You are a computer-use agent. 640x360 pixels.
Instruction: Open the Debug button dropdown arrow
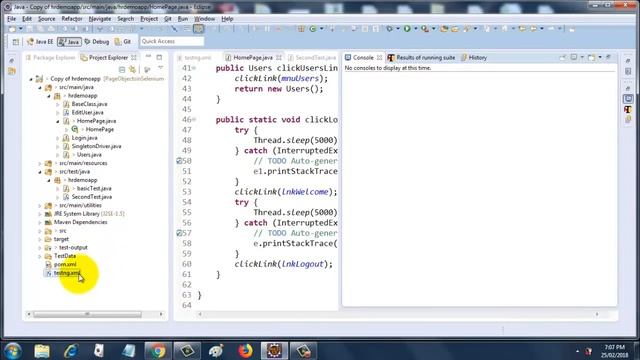tap(398, 29)
